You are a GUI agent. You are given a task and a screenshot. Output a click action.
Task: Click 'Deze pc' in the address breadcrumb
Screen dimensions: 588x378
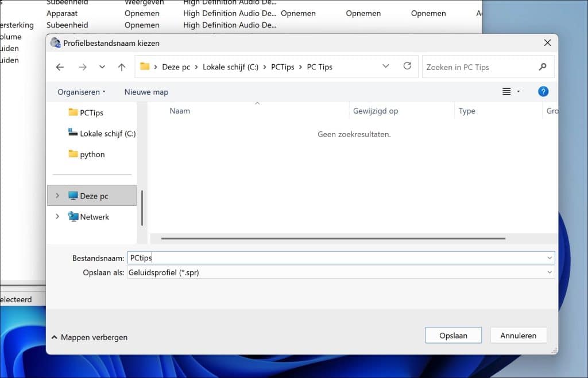coord(176,67)
